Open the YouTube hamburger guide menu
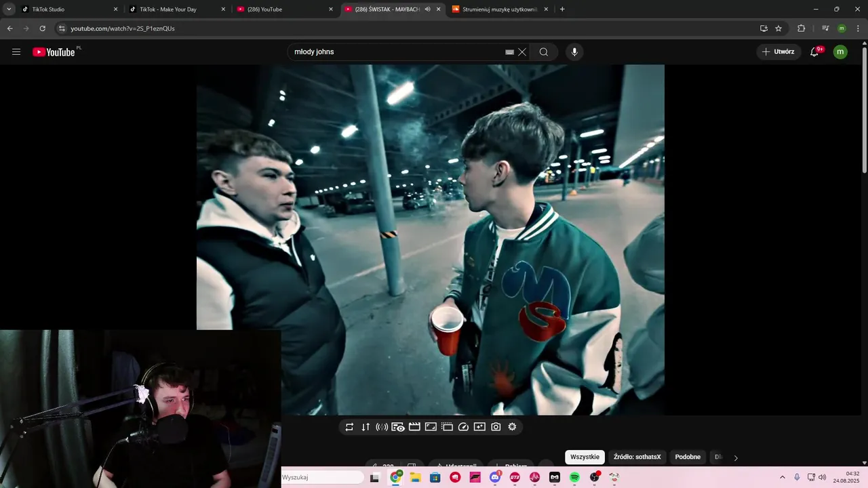This screenshot has height=488, width=868. coord(16,52)
